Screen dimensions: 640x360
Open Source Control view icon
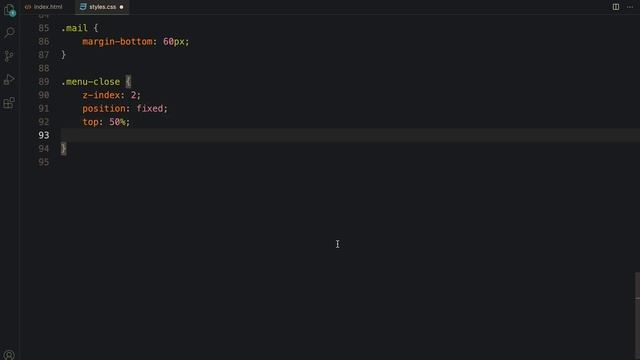[9, 56]
